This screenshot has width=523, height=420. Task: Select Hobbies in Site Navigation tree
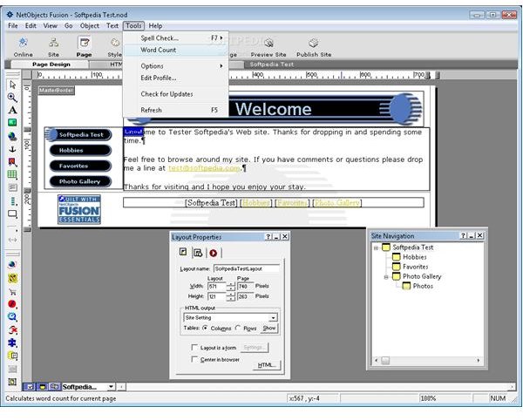pyautogui.click(x=415, y=257)
